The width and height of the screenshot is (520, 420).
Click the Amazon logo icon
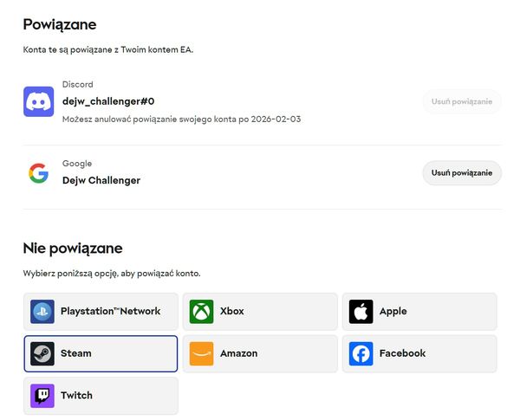click(x=201, y=353)
